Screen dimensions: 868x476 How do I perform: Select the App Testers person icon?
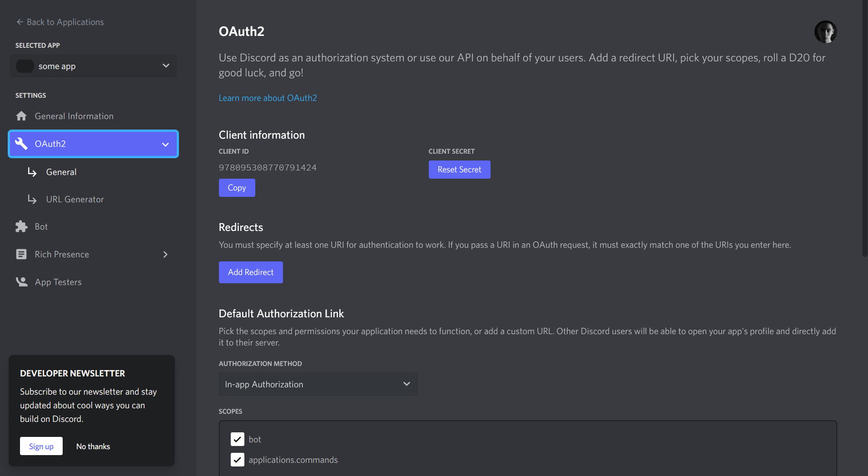[x=21, y=281]
